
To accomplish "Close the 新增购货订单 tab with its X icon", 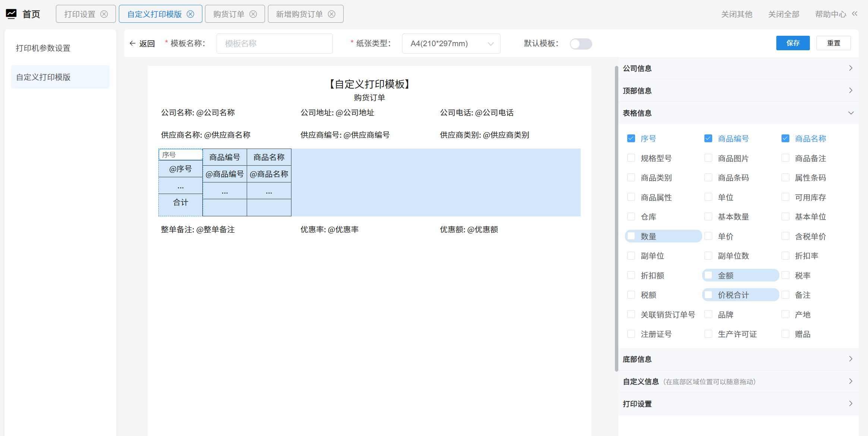I will pyautogui.click(x=332, y=14).
